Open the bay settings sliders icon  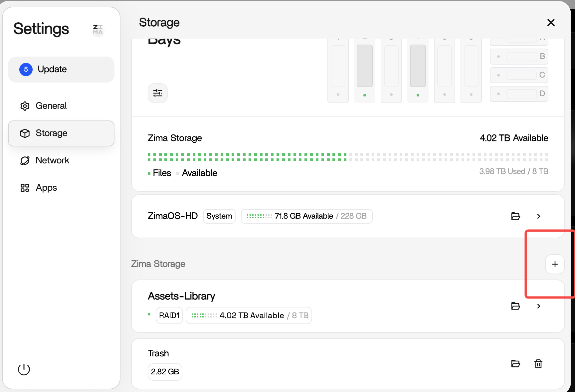click(x=157, y=93)
